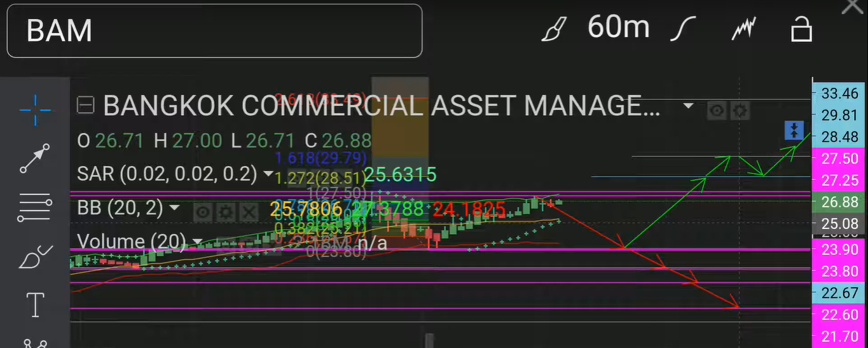Click the magenta 23.90 price label
The width and height of the screenshot is (868, 348).
(x=839, y=249)
